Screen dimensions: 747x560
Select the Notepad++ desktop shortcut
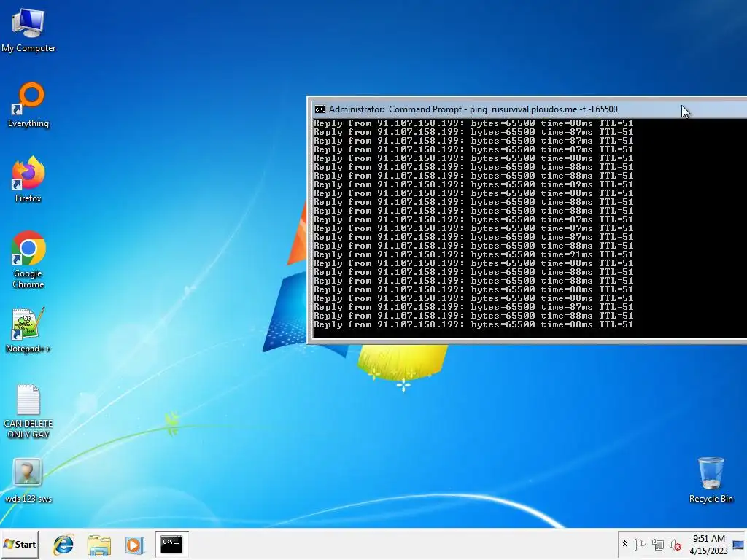click(x=28, y=330)
